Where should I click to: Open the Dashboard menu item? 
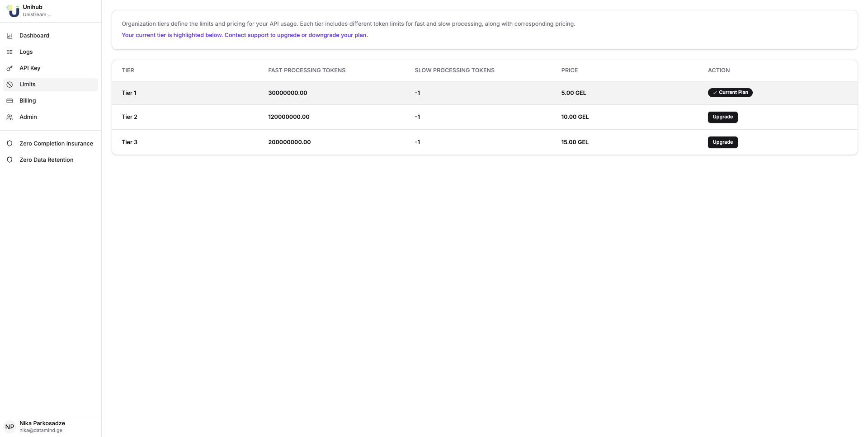coord(34,36)
